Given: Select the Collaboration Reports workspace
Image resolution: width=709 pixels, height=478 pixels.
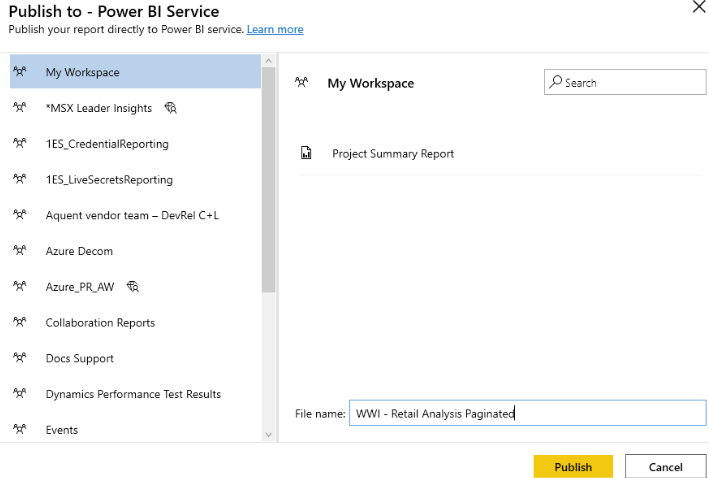Looking at the screenshot, I should (x=135, y=322).
